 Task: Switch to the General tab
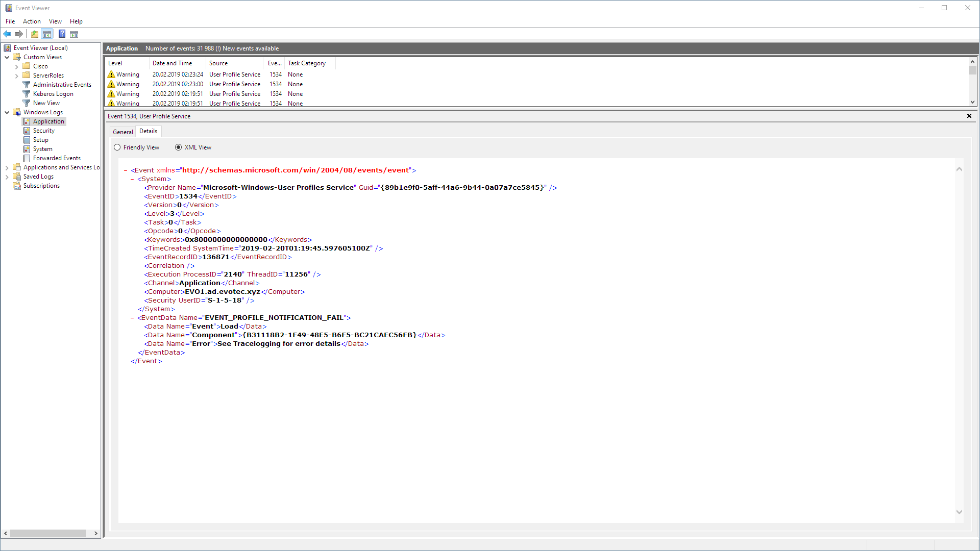click(x=122, y=131)
